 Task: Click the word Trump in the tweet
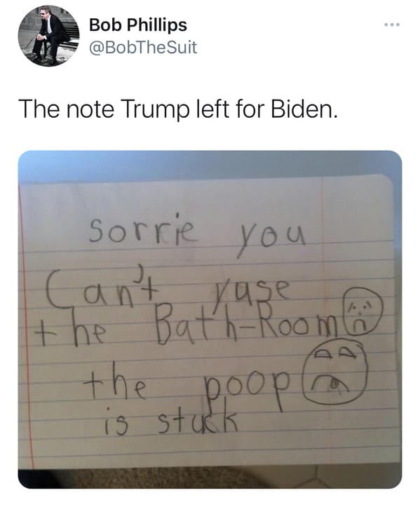click(x=156, y=109)
